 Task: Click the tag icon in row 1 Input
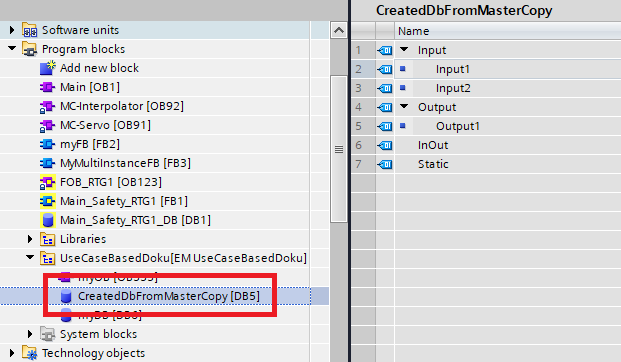click(x=385, y=50)
